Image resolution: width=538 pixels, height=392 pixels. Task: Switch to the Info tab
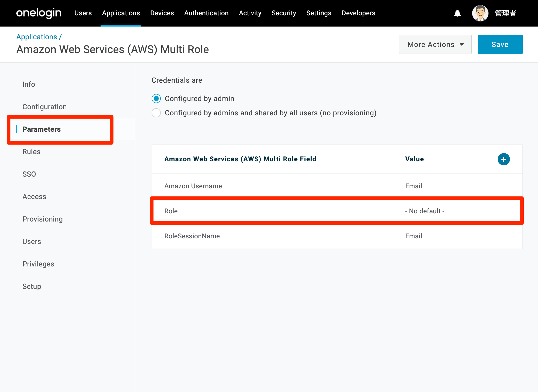(29, 84)
